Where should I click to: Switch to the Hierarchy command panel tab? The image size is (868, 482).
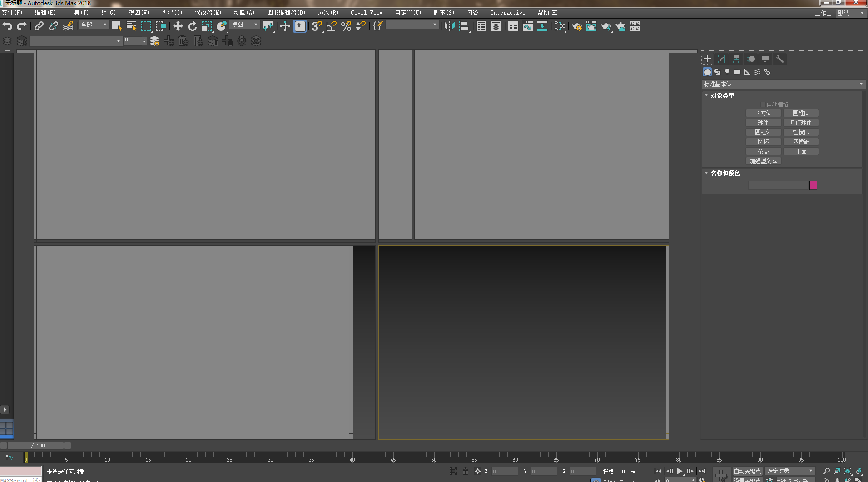coord(736,59)
